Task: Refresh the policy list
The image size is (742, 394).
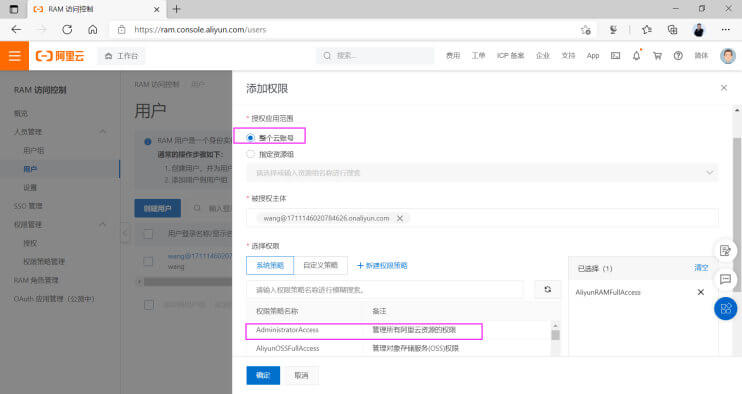Action: 548,289
